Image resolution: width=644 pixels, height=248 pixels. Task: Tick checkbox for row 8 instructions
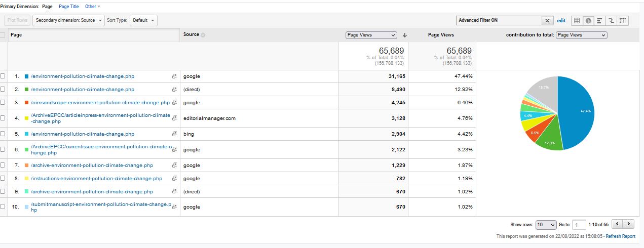tap(3, 179)
